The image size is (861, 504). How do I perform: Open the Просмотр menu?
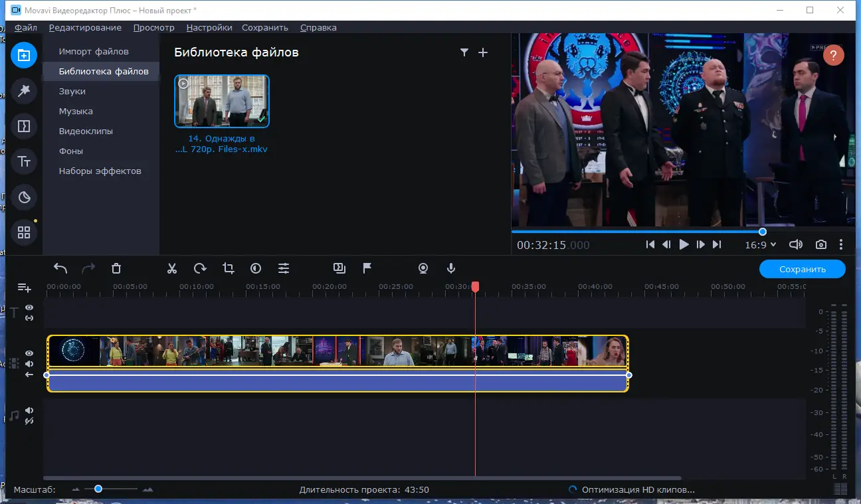153,27
